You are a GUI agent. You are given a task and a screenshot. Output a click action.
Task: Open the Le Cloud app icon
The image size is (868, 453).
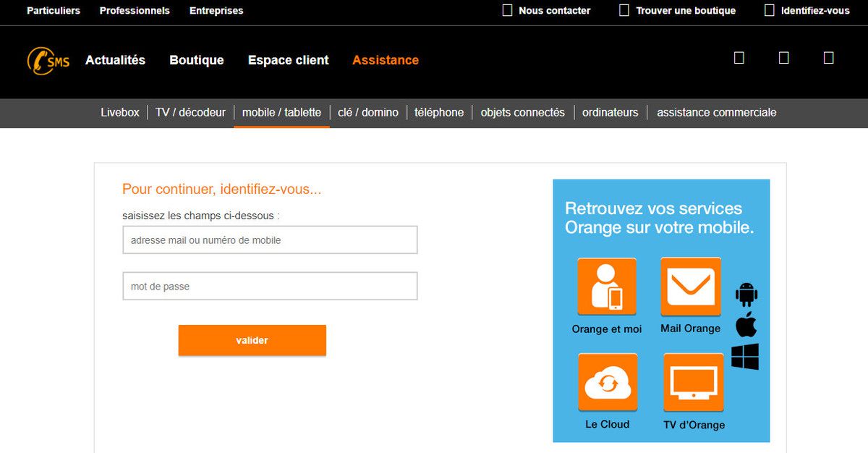pyautogui.click(x=608, y=383)
